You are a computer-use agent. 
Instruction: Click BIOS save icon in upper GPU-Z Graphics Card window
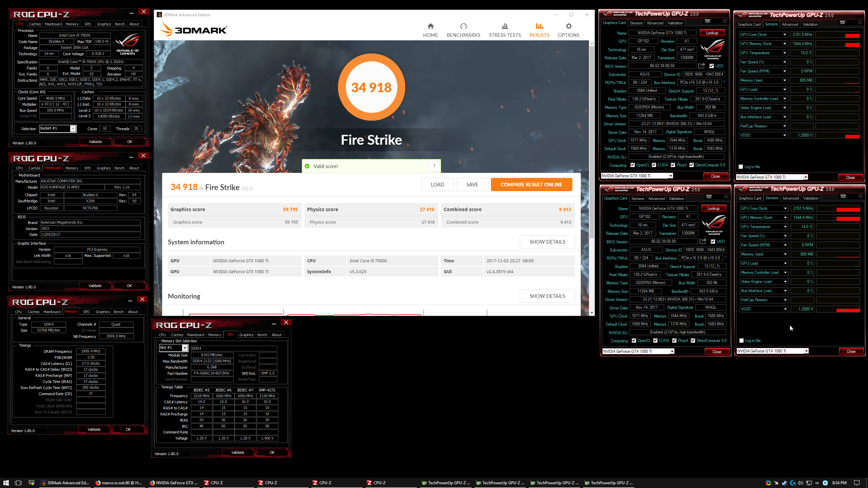coord(702,66)
